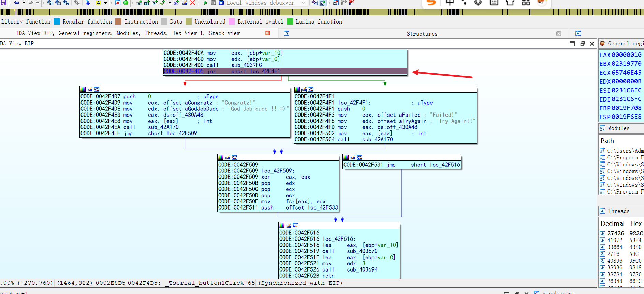The width and height of the screenshot is (644, 294).
Task: Click the green circle toolbar icon
Action: pos(126,3)
